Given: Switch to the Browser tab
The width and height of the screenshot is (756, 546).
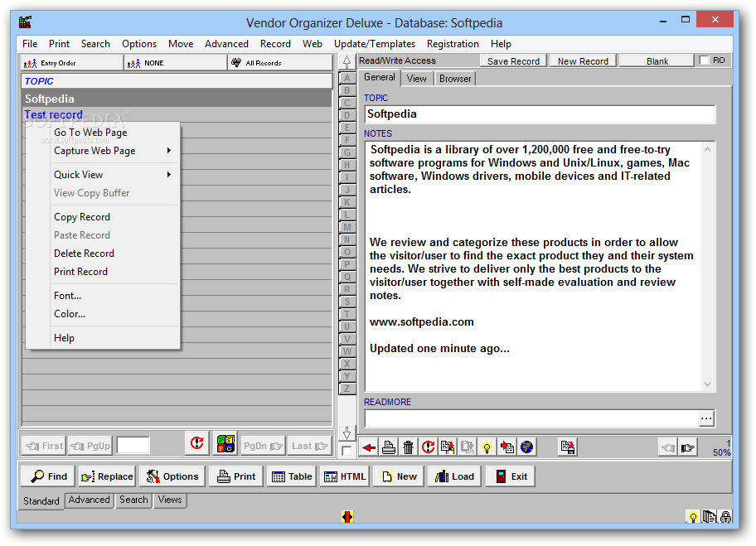Looking at the screenshot, I should [455, 79].
